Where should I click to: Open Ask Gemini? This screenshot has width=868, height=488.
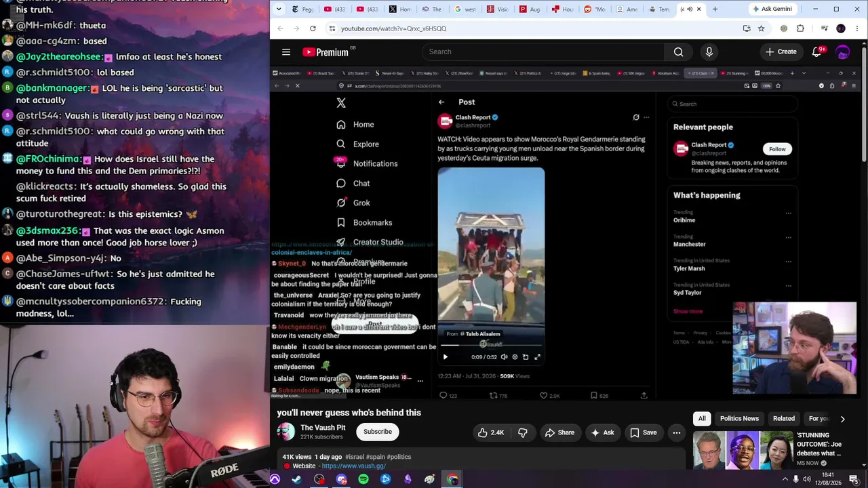pyautogui.click(x=772, y=9)
